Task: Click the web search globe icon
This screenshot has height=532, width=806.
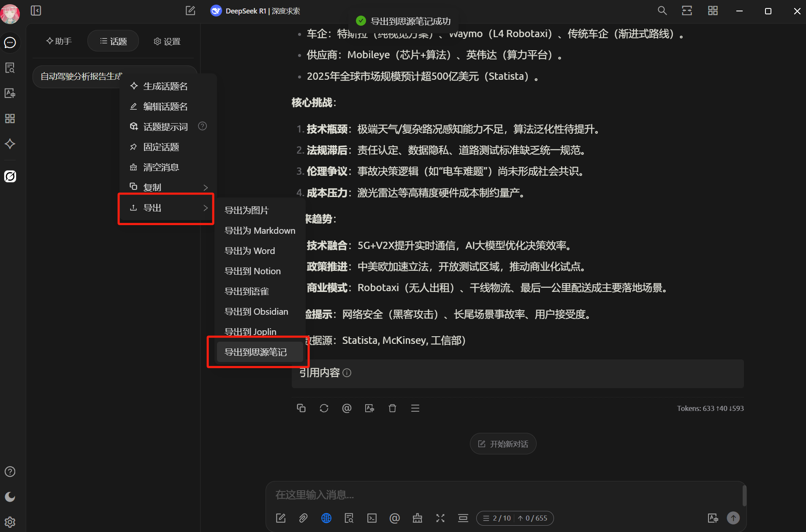Action: pyautogui.click(x=326, y=518)
